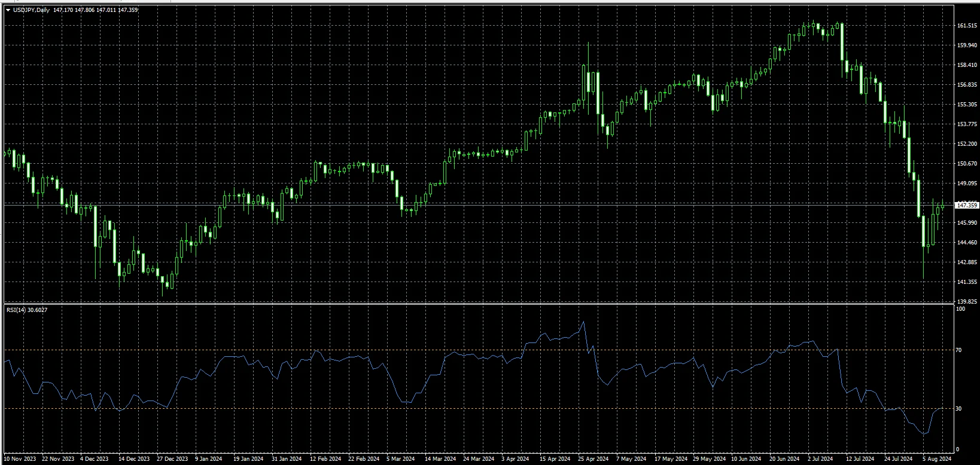The image size is (980, 465).
Task: Click the 24 Jul 2024 date label
Action: pos(898,460)
